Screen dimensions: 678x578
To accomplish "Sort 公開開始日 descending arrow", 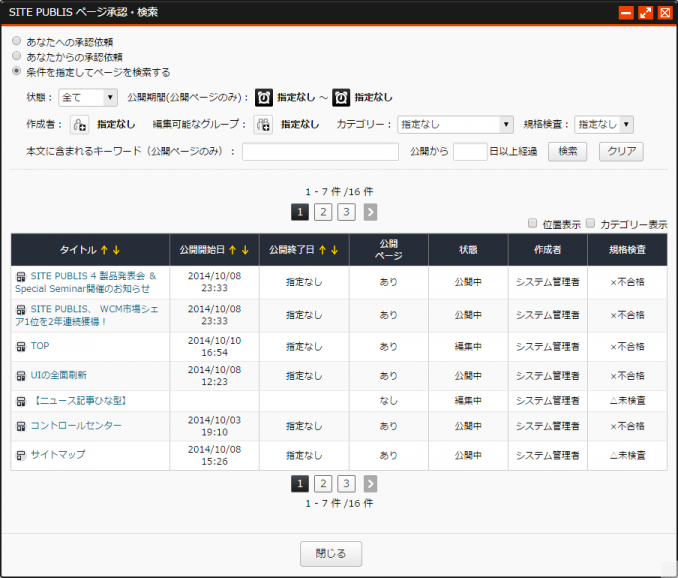I will 245,250.
